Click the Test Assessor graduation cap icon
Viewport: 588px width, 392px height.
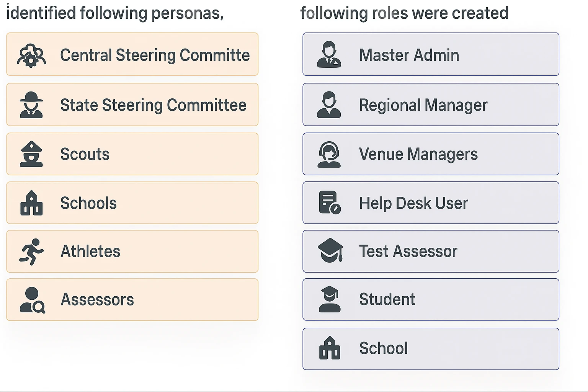coord(330,251)
